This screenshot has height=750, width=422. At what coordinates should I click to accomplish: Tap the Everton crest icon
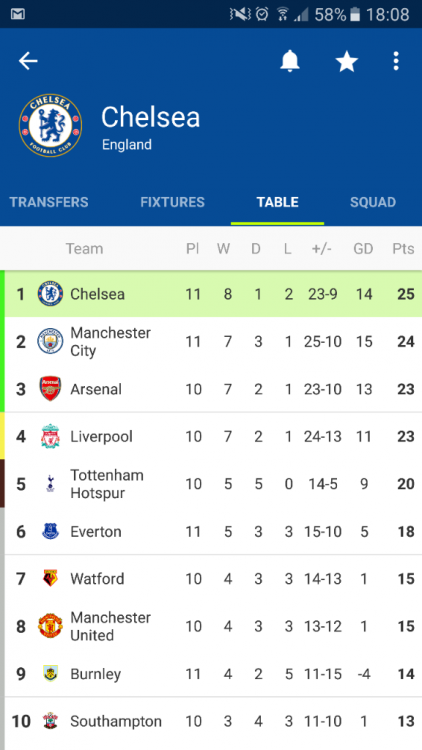pyautogui.click(x=50, y=531)
